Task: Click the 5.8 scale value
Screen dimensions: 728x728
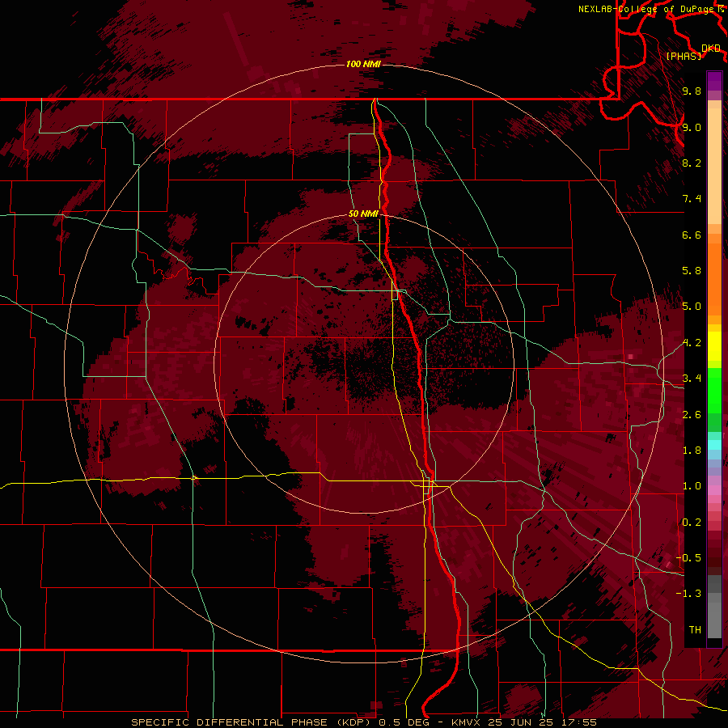Action: click(x=692, y=271)
